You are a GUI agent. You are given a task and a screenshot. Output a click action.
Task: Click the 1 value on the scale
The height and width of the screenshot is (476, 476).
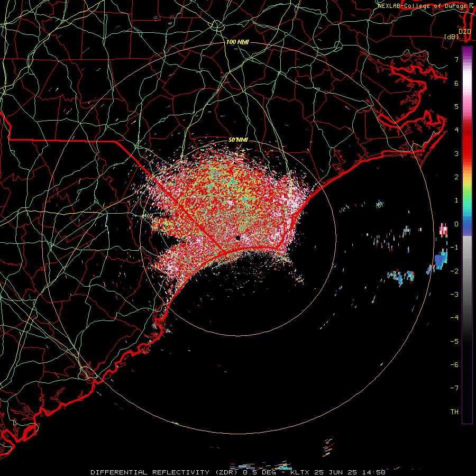point(456,200)
